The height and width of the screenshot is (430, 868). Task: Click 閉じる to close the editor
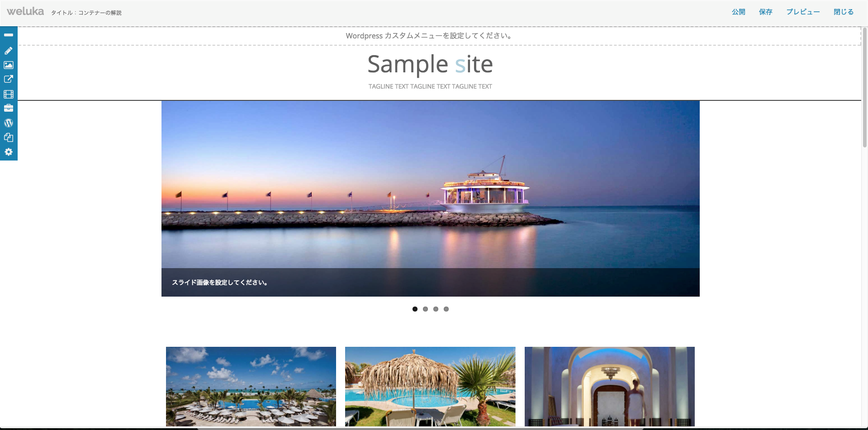pos(844,12)
